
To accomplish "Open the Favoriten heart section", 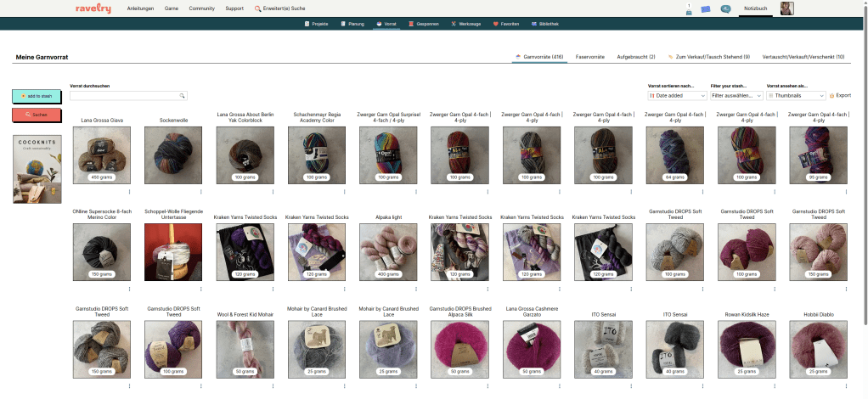I will point(505,24).
